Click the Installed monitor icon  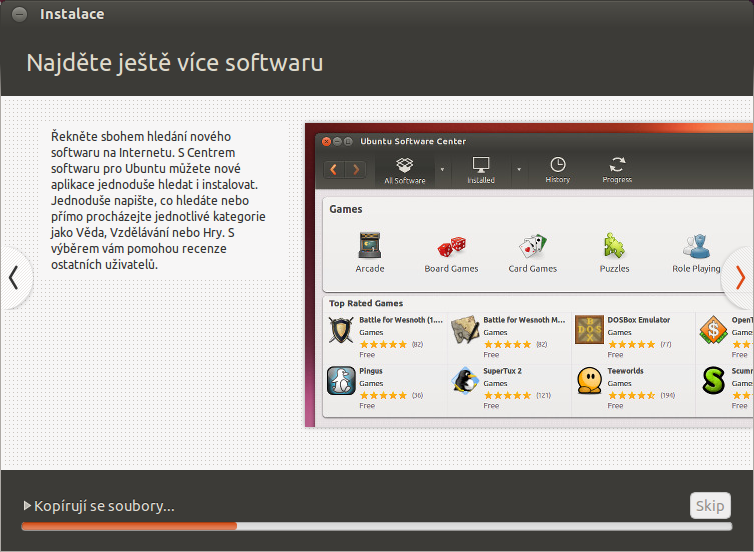point(481,164)
